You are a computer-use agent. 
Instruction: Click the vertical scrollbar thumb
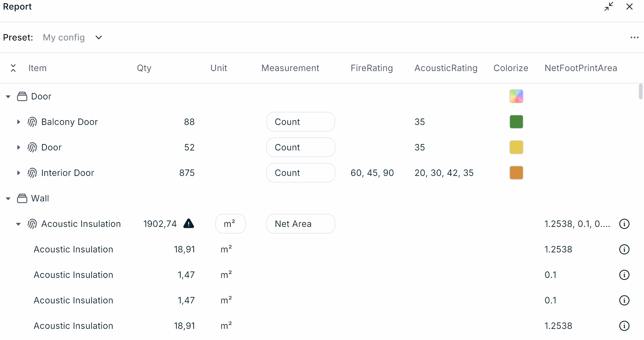[x=640, y=92]
